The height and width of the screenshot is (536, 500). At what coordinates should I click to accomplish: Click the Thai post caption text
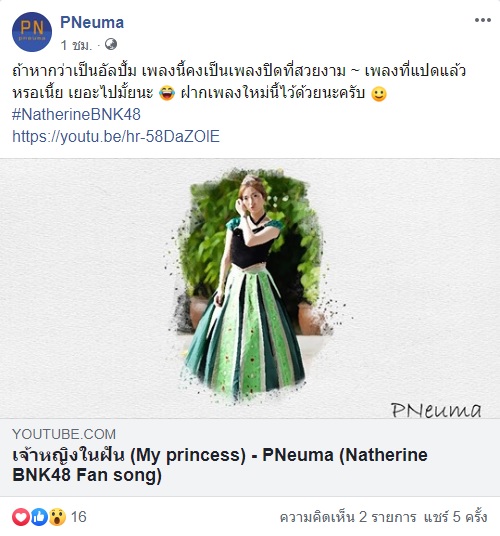click(239, 82)
